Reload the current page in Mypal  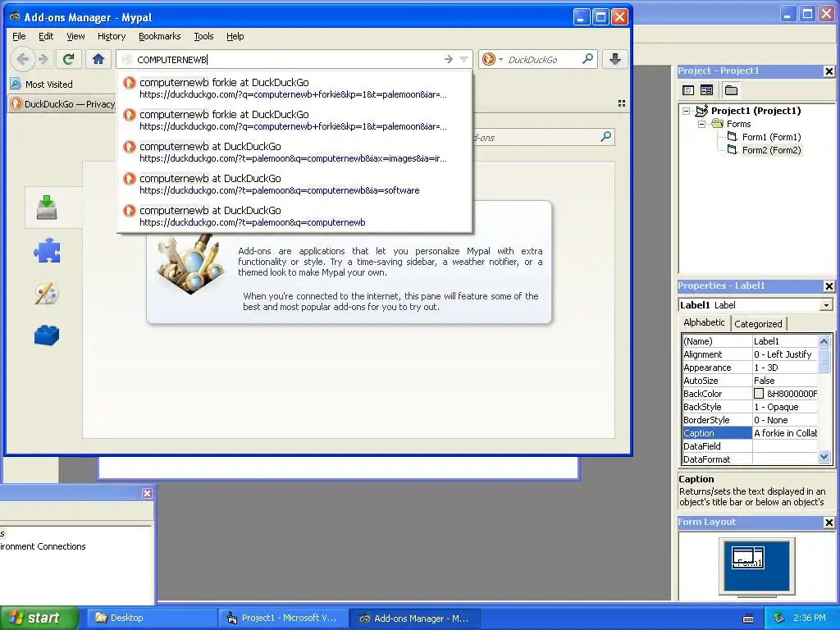(x=69, y=59)
